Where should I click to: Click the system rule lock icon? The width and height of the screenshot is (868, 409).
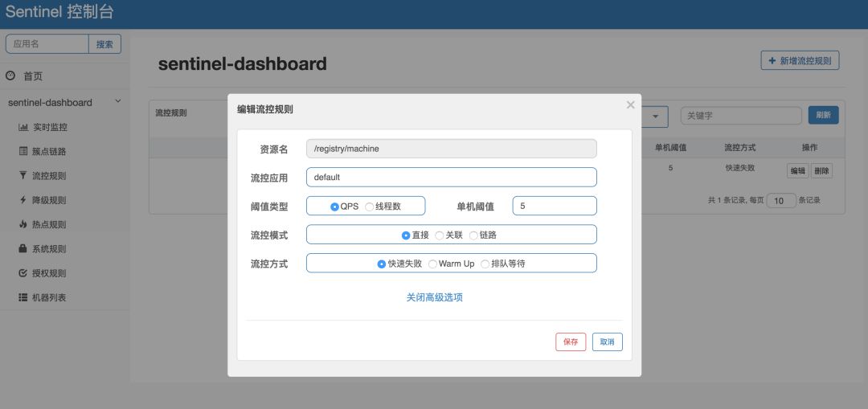click(x=23, y=248)
